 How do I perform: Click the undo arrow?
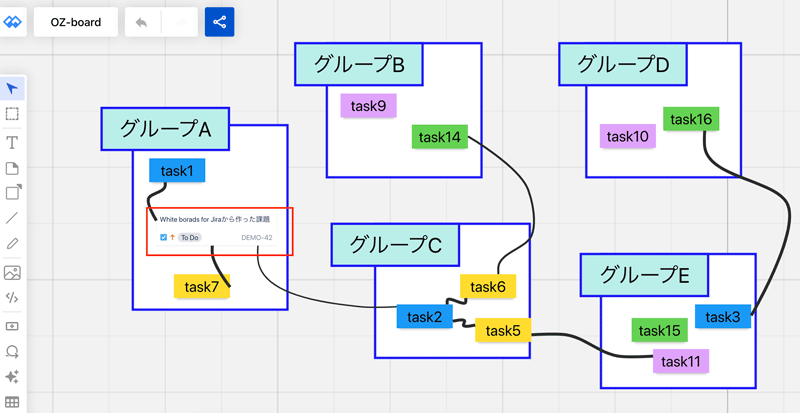141,22
